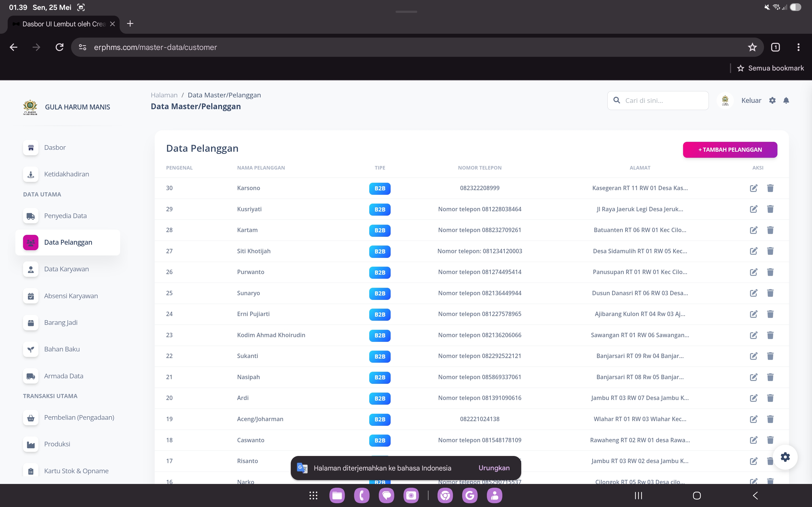View site information in the address bar

point(83,47)
